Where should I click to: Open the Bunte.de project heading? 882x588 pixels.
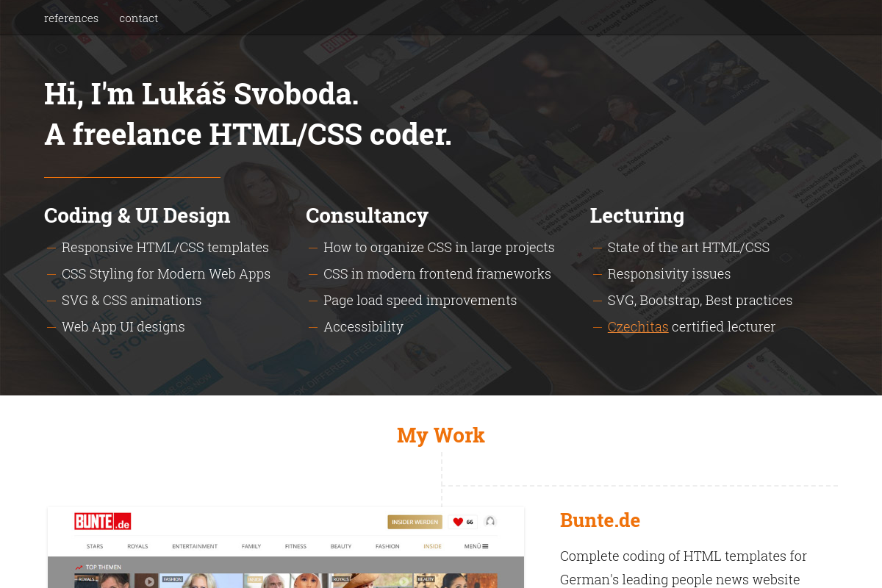tap(600, 520)
